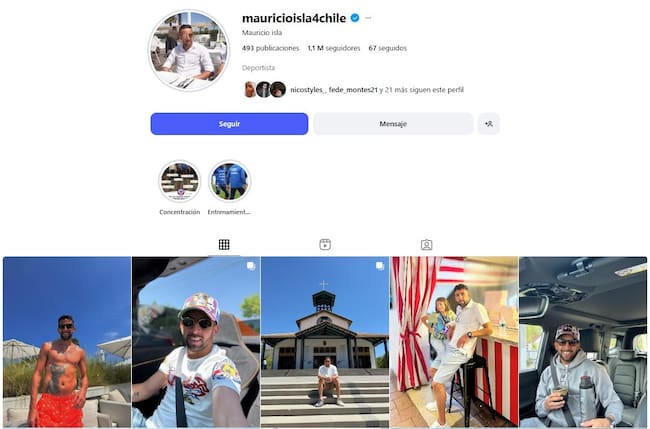Open the shirtless red shorts post
Screen dimensions: 650x429
67,342
